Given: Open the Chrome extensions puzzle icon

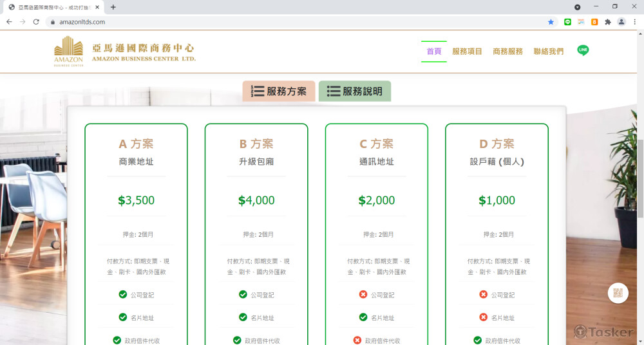Looking at the screenshot, I should coord(607,22).
